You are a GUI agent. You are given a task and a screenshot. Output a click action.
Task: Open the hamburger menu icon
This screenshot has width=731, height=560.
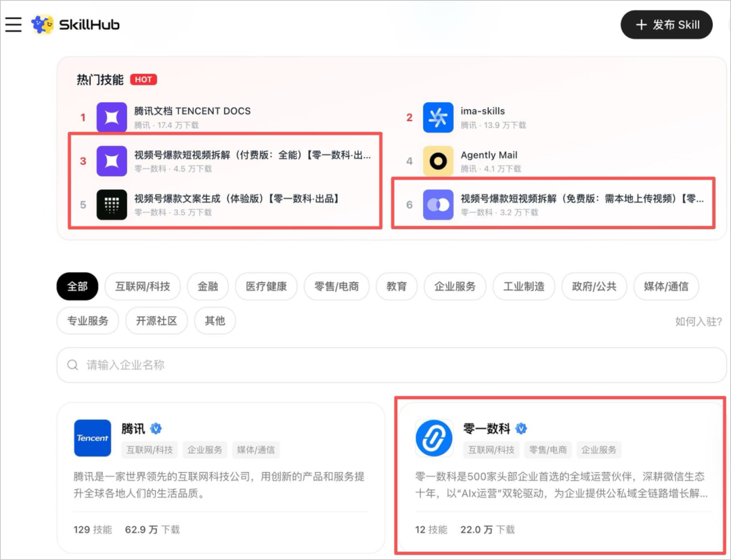pos(14,24)
